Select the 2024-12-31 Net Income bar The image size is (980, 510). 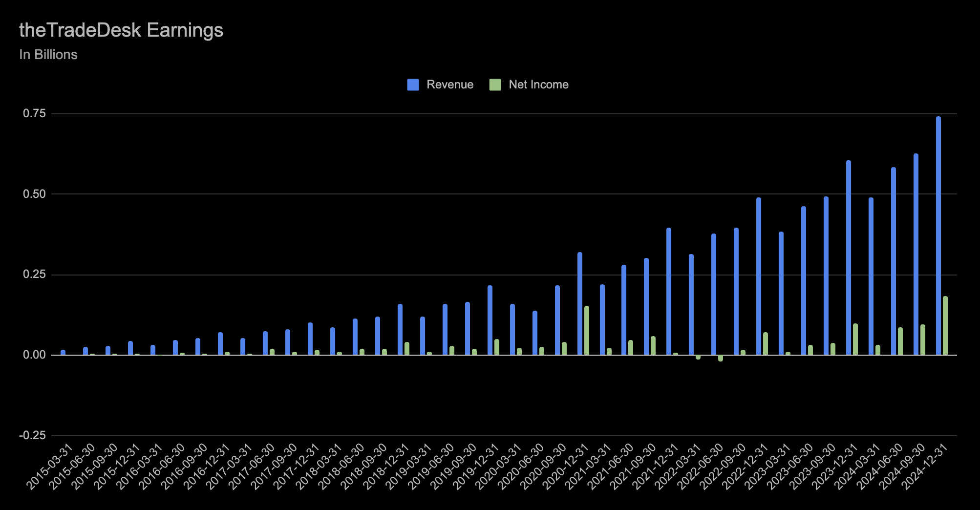pos(945,325)
